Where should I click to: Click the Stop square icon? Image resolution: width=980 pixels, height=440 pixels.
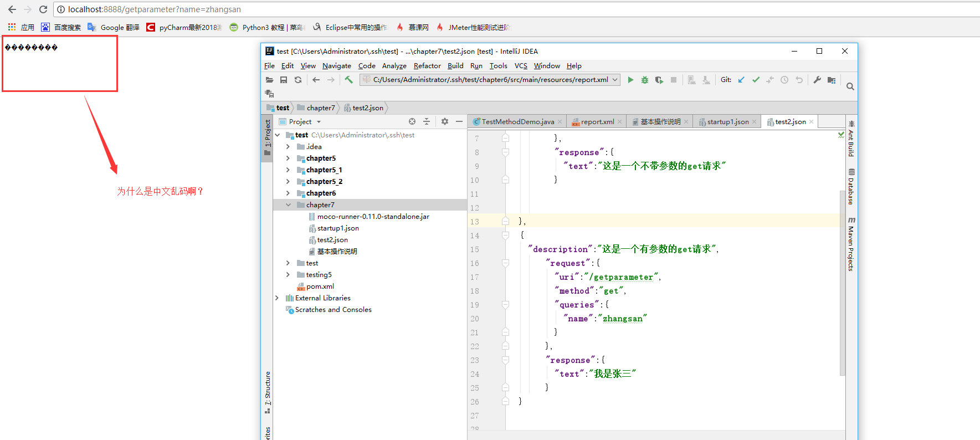pos(674,80)
